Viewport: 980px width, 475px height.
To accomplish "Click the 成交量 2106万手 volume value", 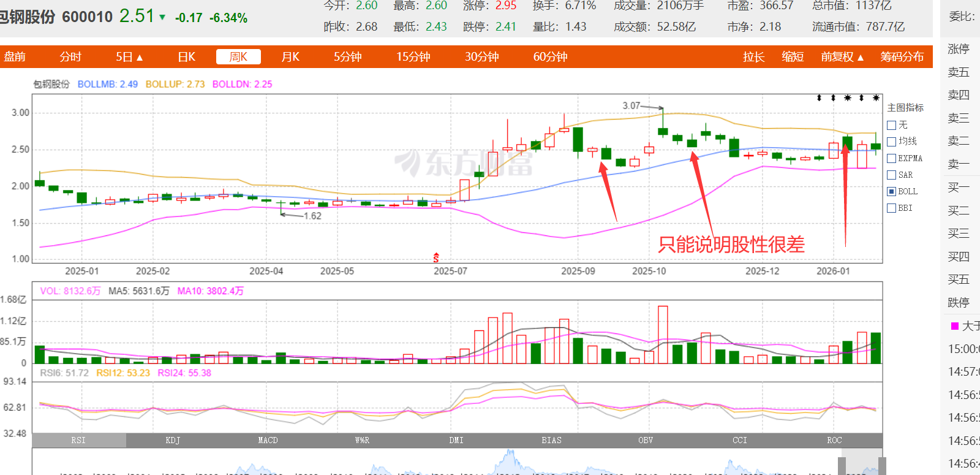I will (x=659, y=6).
